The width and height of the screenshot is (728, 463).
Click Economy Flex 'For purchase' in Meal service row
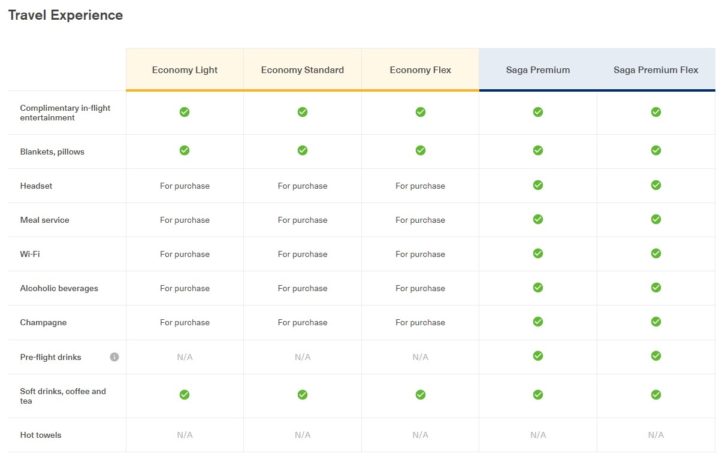click(x=420, y=220)
